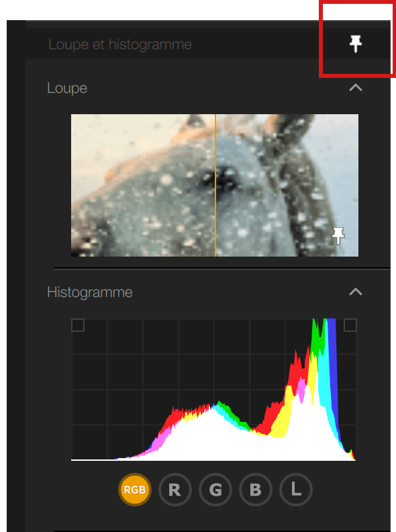Show only the R channel histogram

pos(175,490)
